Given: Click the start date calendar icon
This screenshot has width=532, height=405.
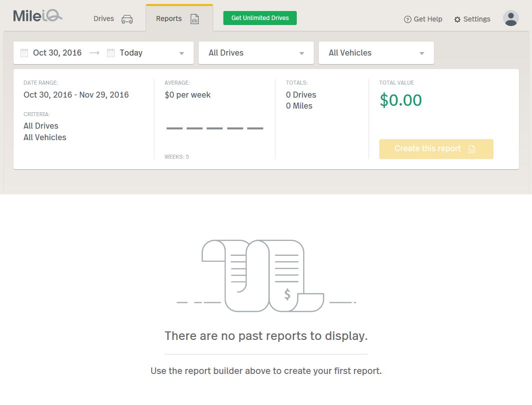Looking at the screenshot, I should point(24,53).
